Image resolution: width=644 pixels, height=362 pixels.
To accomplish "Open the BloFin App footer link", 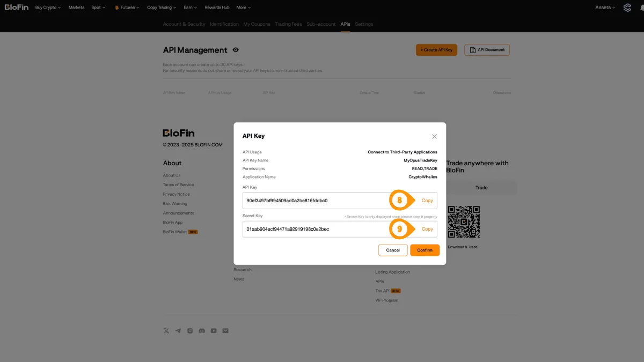I will [173, 223].
